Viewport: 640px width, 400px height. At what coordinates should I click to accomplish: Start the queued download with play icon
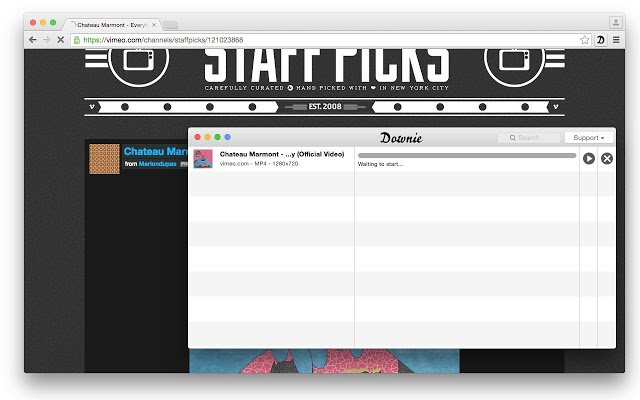click(589, 158)
